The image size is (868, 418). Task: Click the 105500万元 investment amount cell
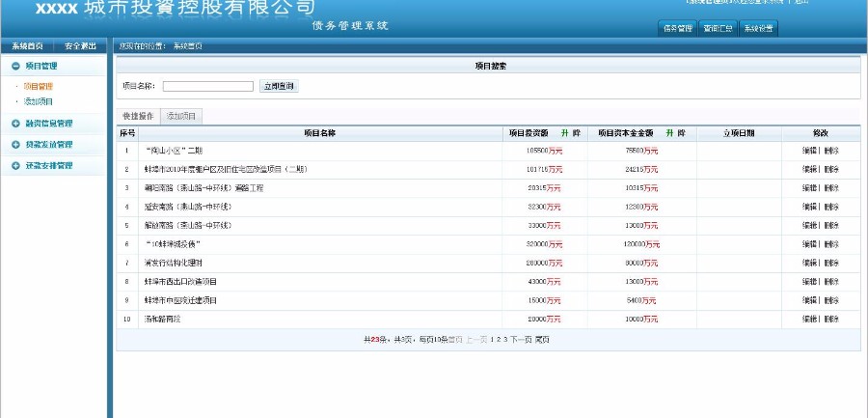[545, 151]
